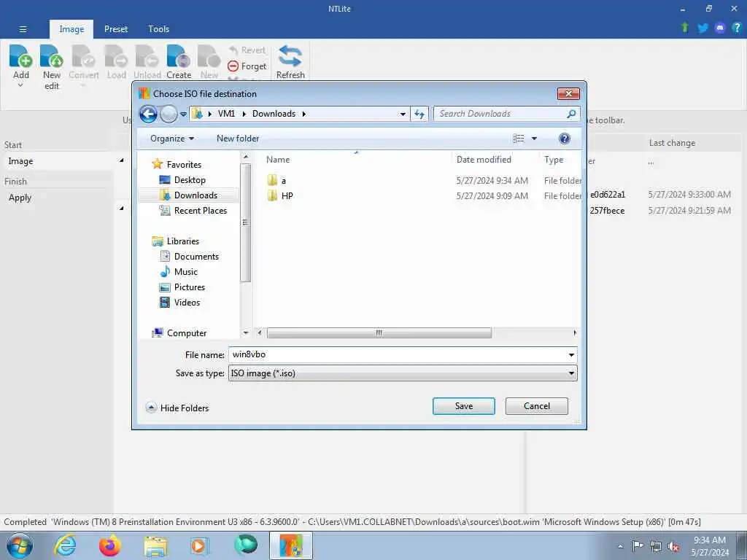Open the Organize dropdown menu
This screenshot has height=560, width=747.
[x=172, y=139]
